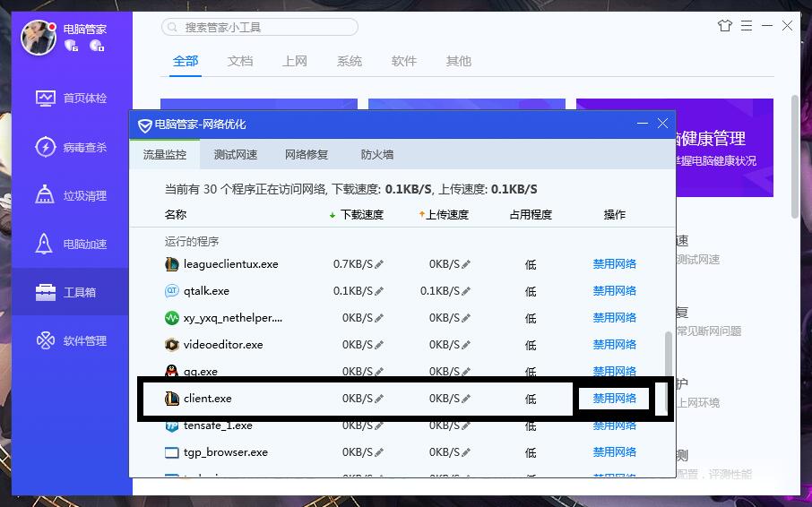This screenshot has width=812, height=507.
Task: Disable network for tgp_browser.exe
Action: pos(614,452)
